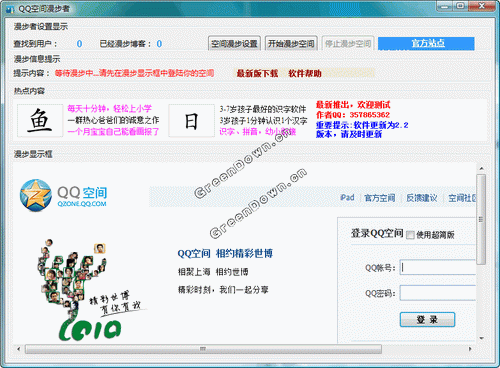Click the Expo 2010 tree image
The height and width of the screenshot is (368, 500).
[x=89, y=290]
